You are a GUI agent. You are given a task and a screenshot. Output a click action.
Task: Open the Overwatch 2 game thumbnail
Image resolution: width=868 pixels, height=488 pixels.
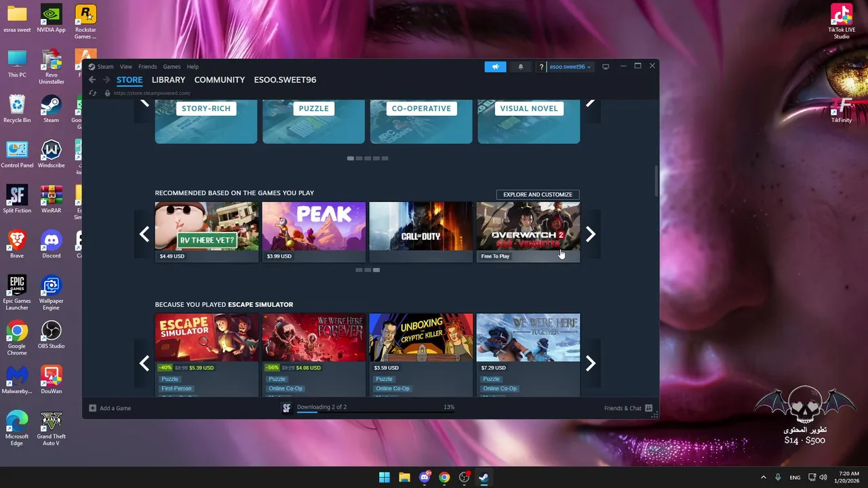coord(528,226)
